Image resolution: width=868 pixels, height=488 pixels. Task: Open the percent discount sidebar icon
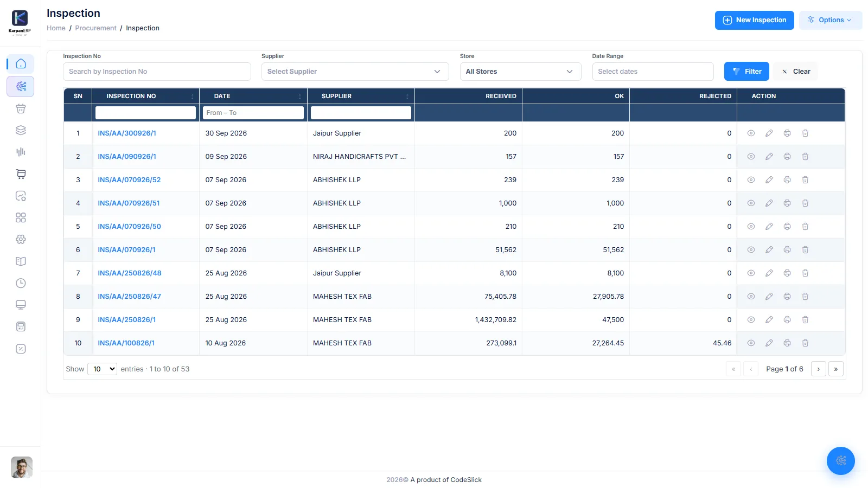(x=21, y=349)
